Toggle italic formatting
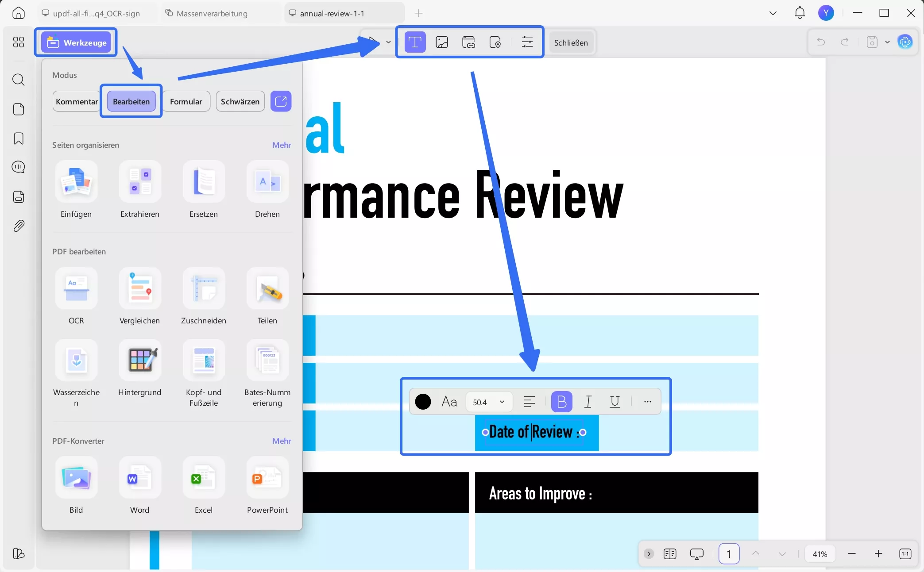Screen dimensions: 924x572 (588, 402)
